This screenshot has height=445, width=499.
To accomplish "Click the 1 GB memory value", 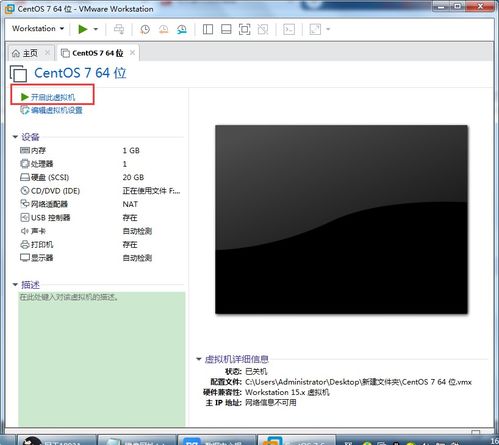I will click(x=131, y=151).
